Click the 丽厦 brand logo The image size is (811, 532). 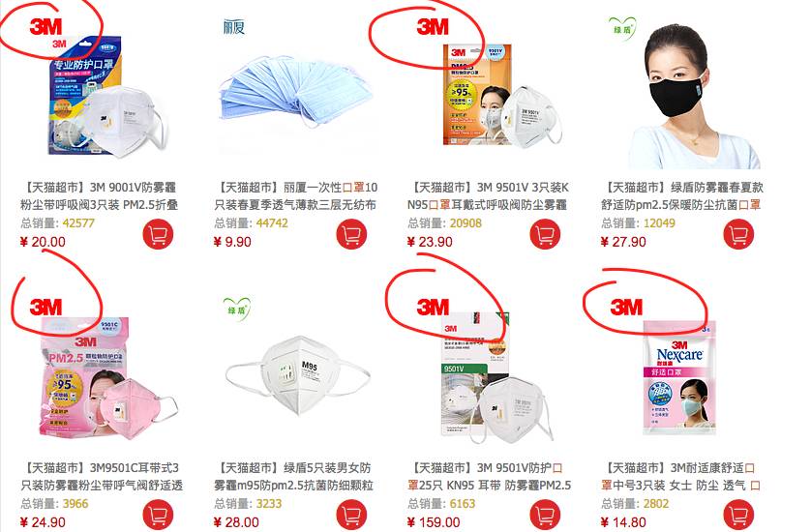pyautogui.click(x=234, y=27)
